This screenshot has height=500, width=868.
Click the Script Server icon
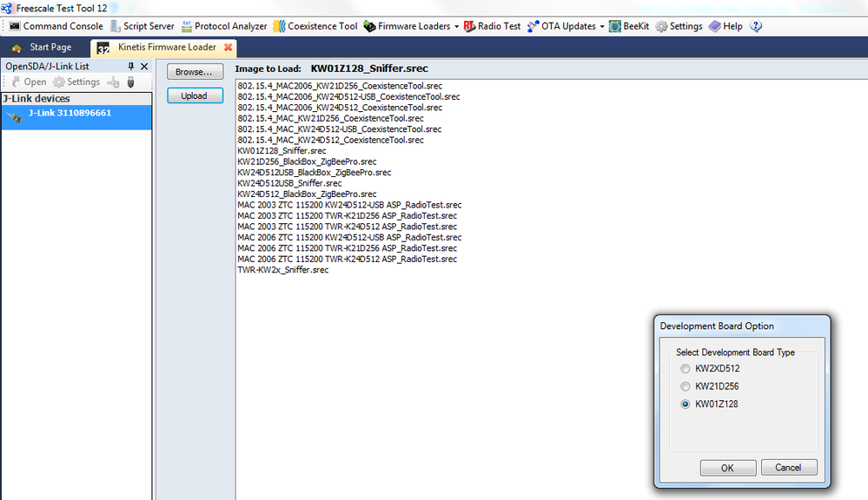116,26
